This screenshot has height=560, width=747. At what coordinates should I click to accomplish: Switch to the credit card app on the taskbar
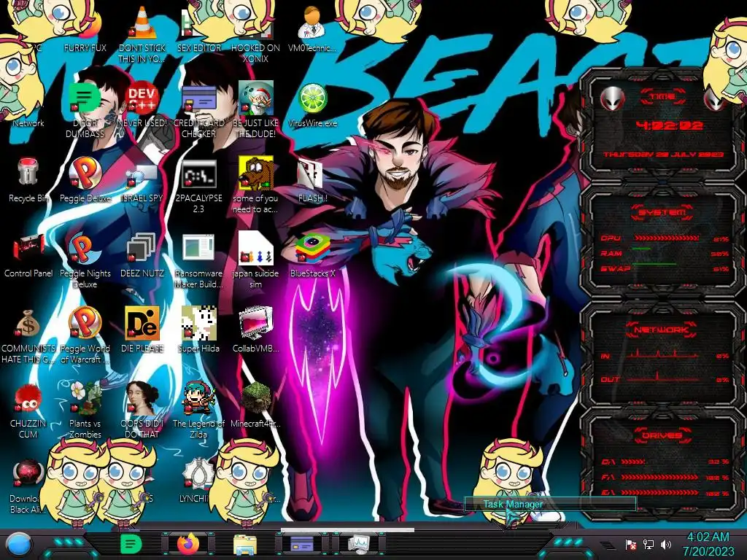(301, 544)
